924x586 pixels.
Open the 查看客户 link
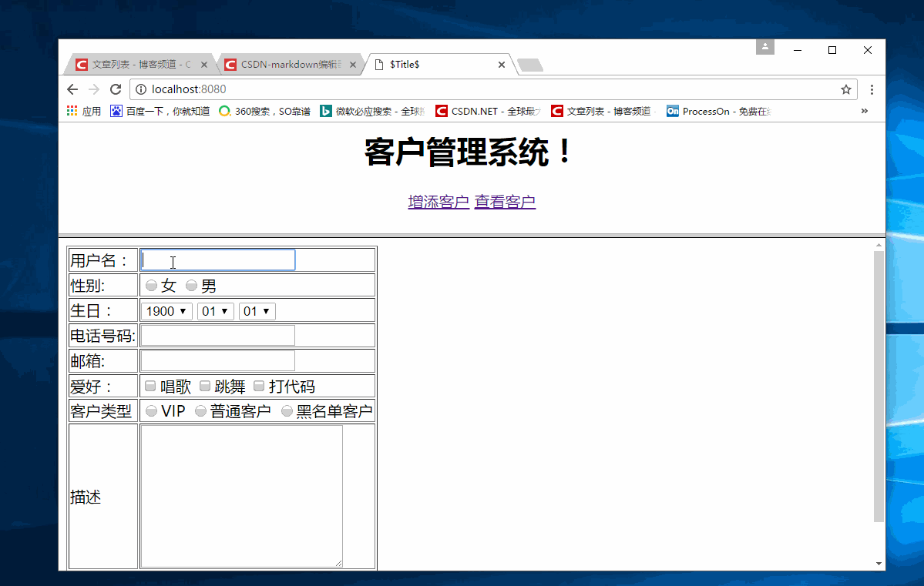click(505, 201)
